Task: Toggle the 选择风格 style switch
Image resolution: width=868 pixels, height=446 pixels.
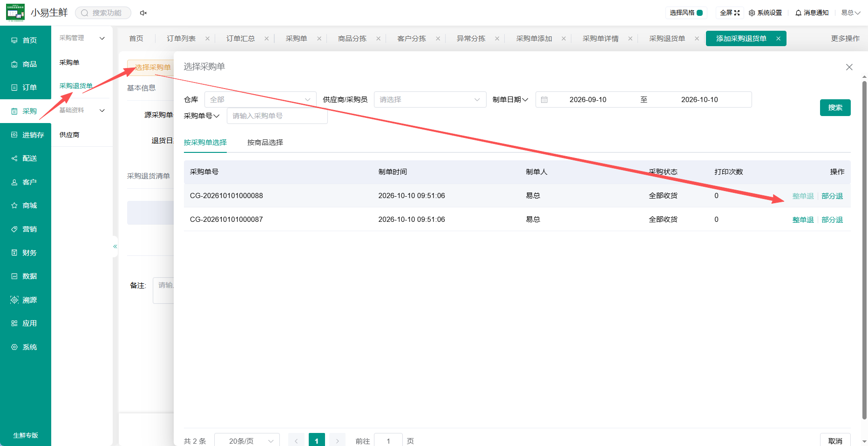Action: pos(699,13)
